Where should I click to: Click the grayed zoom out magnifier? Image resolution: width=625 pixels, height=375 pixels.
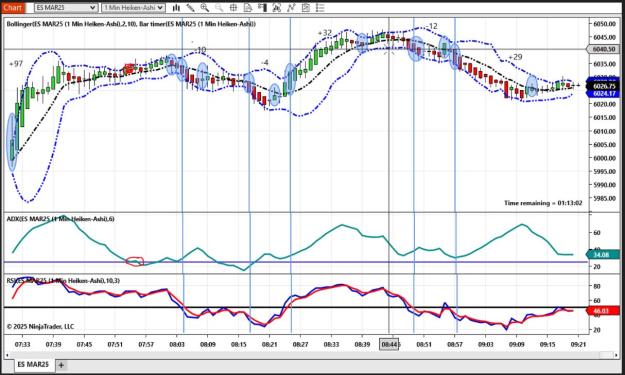click(219, 8)
